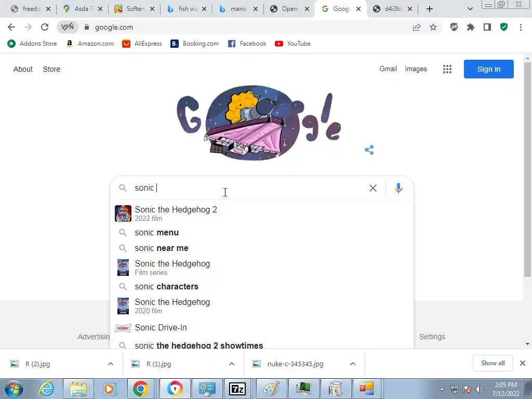Clear the search box with the X
The width and height of the screenshot is (532, 399).
pos(373,188)
